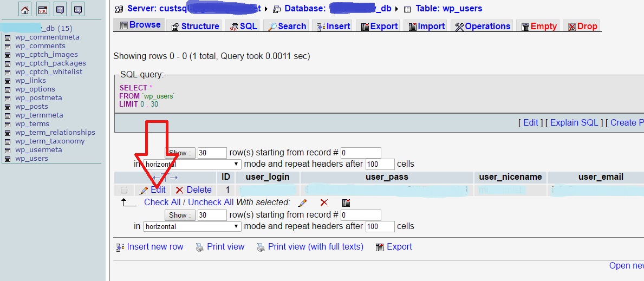Click the With selected red X delete icon

[x=324, y=202]
